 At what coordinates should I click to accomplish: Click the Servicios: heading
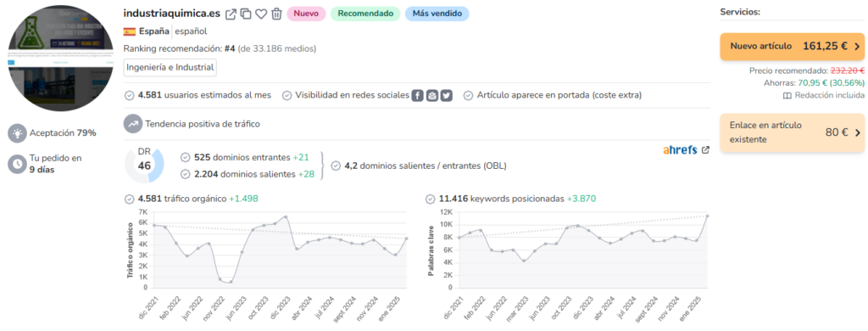(x=740, y=12)
